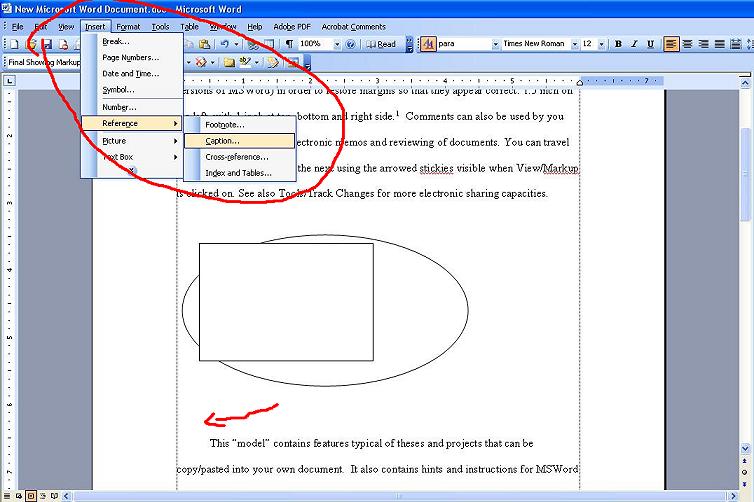This screenshot has width=754, height=502.
Task: Click the Paste clipboard icon
Action: point(204,44)
